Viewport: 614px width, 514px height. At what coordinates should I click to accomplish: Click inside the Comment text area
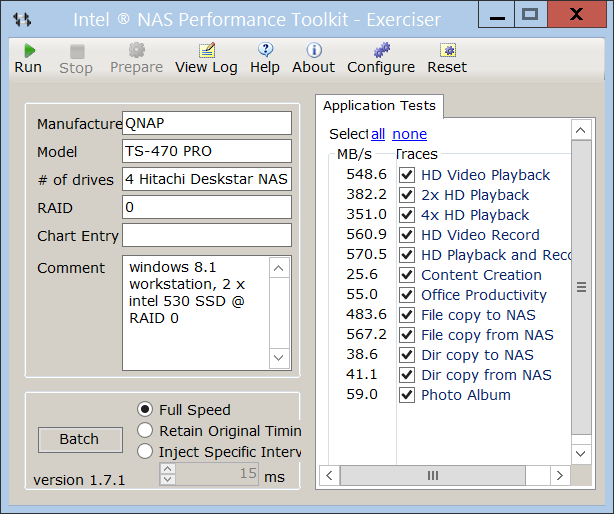(x=196, y=313)
